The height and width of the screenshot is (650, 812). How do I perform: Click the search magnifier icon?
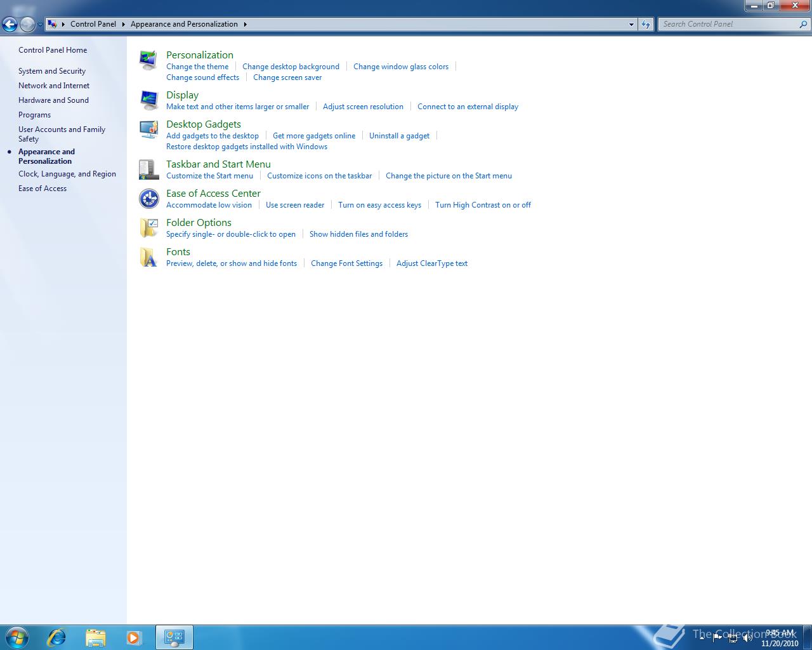pyautogui.click(x=804, y=24)
